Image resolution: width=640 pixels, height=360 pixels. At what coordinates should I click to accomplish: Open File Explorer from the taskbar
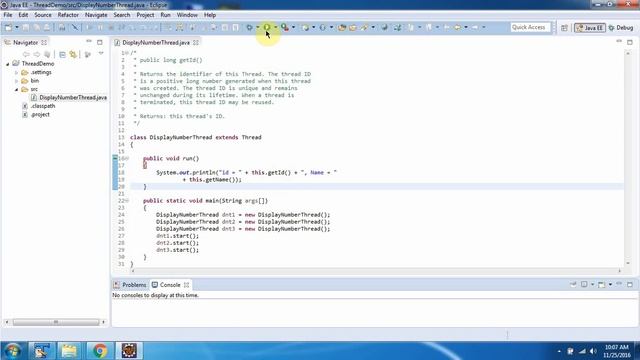coord(69,351)
